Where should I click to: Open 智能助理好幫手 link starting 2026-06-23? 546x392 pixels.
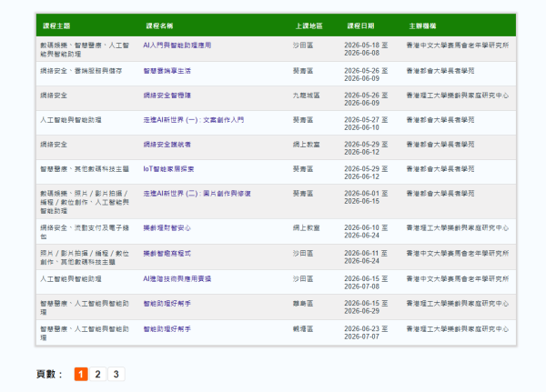[x=167, y=329]
